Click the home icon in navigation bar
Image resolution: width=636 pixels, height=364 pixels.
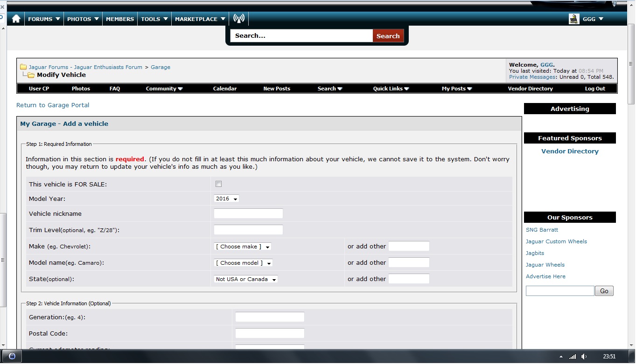[16, 19]
